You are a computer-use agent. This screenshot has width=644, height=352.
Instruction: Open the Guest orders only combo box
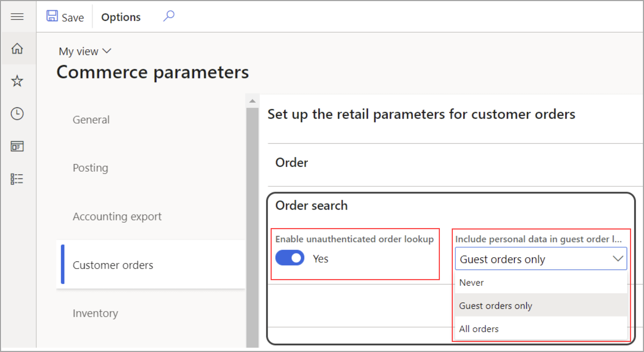[x=541, y=259]
